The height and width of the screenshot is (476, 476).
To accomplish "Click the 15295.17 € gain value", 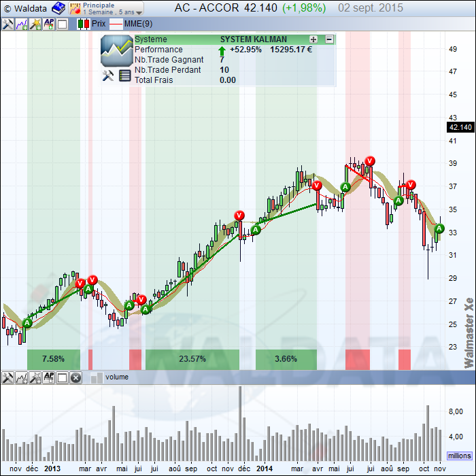I will [x=291, y=50].
